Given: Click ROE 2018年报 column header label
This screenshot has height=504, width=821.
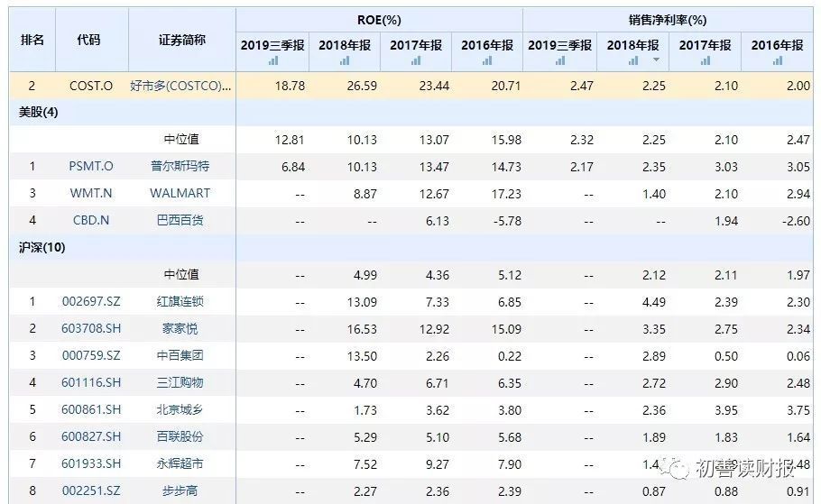Looking at the screenshot, I should click(x=345, y=46).
